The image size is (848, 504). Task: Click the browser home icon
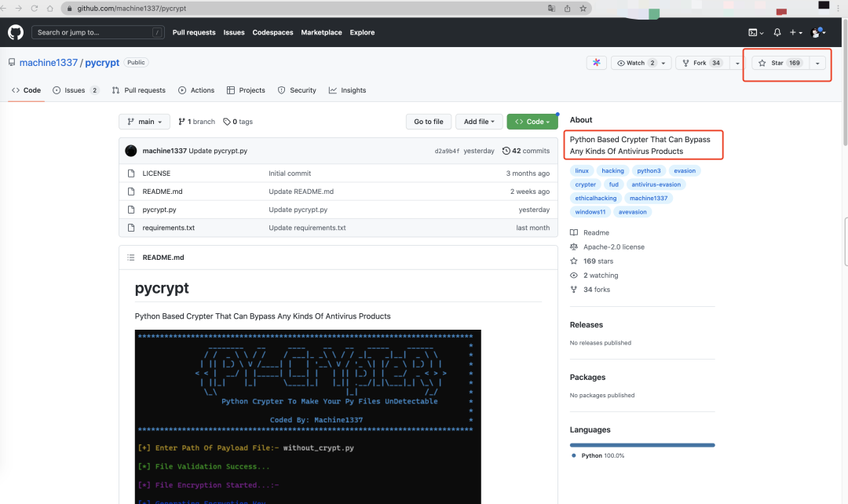click(x=49, y=8)
